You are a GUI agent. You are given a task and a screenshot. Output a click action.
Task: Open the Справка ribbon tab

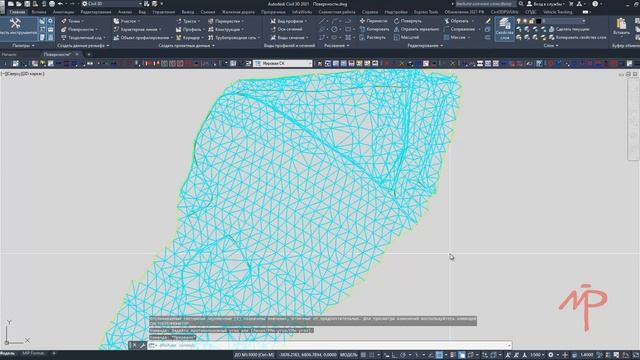tap(370, 12)
